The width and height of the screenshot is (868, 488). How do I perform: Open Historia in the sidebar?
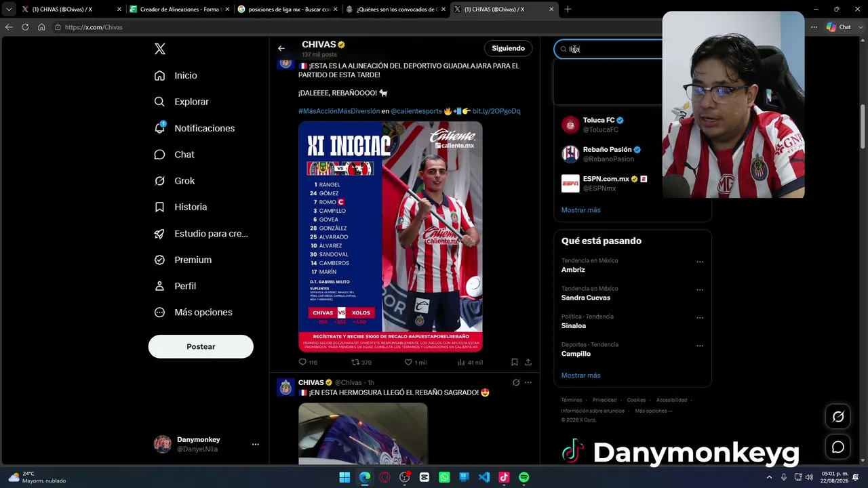coord(180,207)
